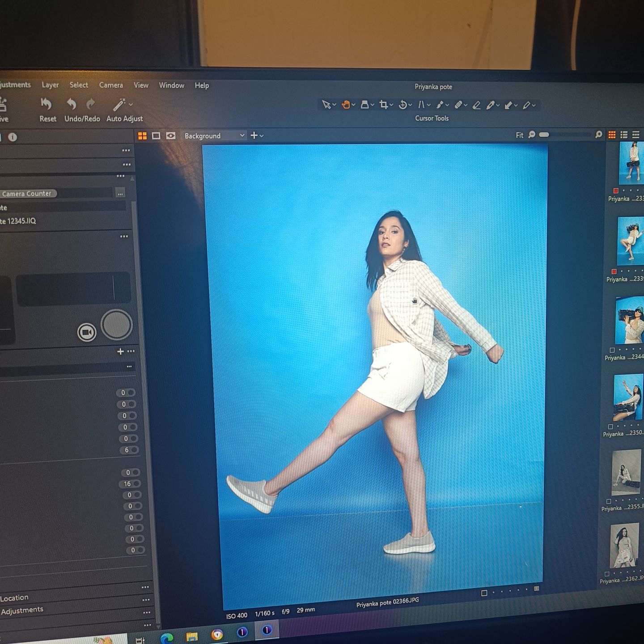The image size is (644, 644).
Task: Open the Layer menu
Action: (x=50, y=85)
